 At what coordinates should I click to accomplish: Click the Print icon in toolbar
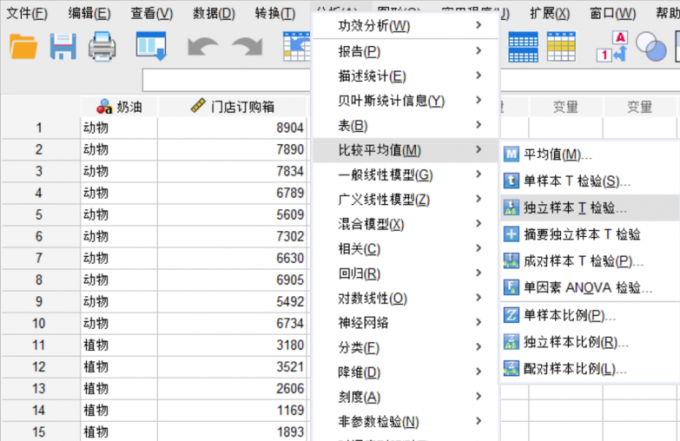104,46
